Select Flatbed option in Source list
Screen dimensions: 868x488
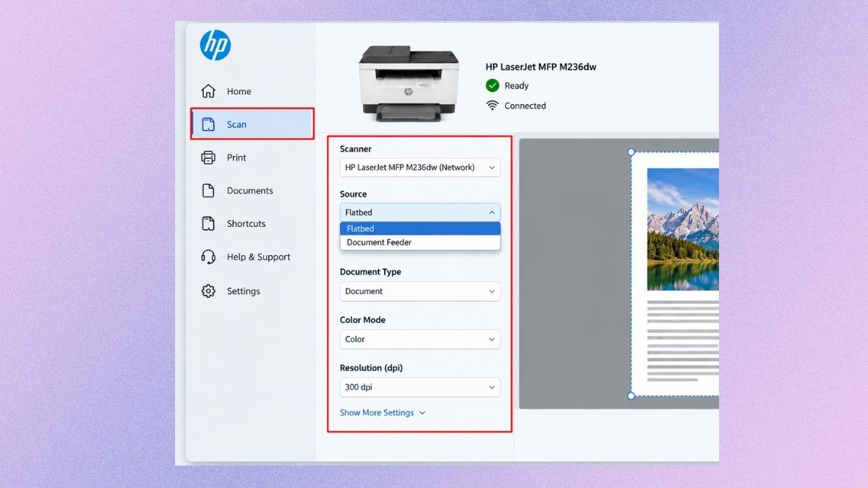420,228
